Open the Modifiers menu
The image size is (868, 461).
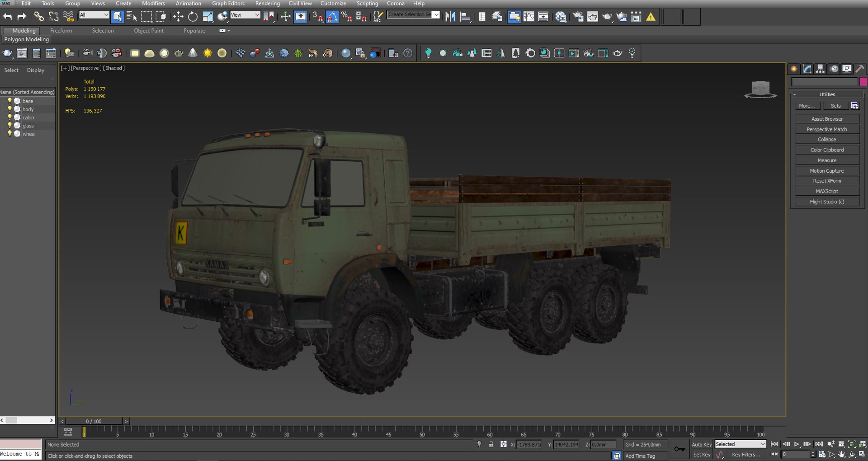click(153, 4)
